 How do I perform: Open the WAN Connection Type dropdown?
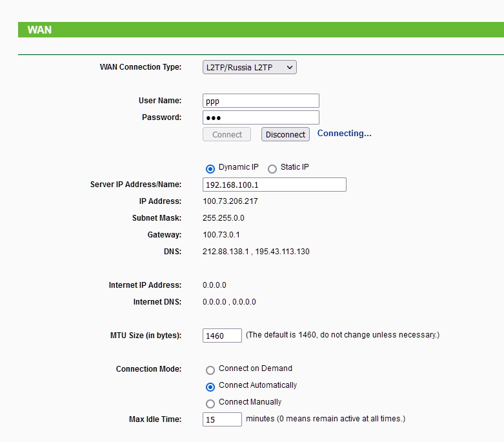pos(250,67)
